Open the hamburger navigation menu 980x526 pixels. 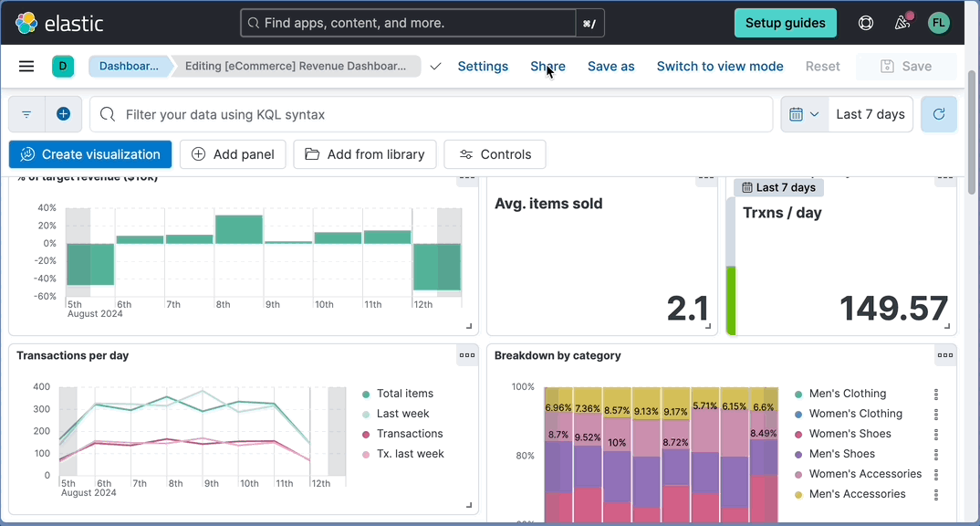pos(26,67)
